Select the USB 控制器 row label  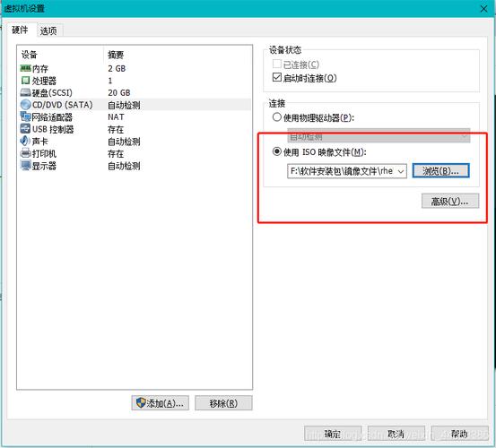click(53, 129)
